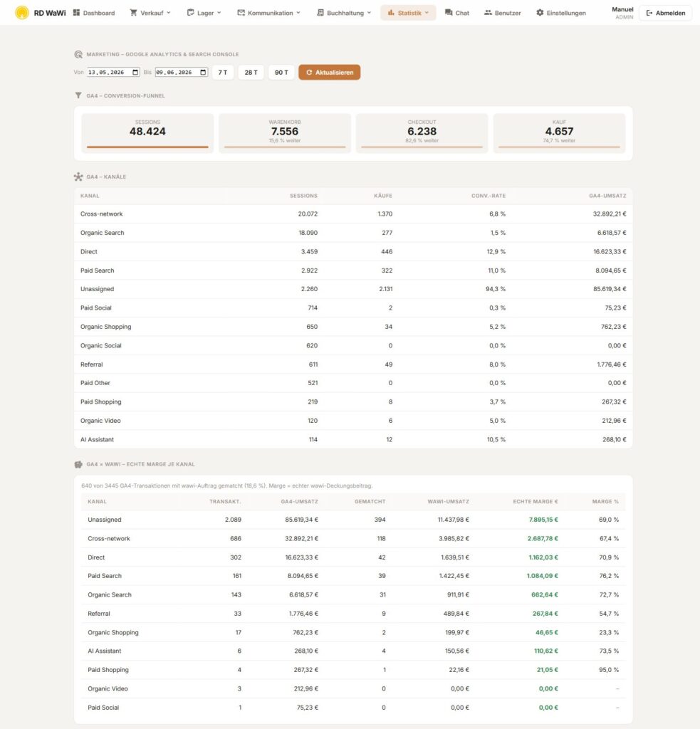Expand the Kommunikation menu chevron
The width and height of the screenshot is (700, 729).
tap(298, 13)
